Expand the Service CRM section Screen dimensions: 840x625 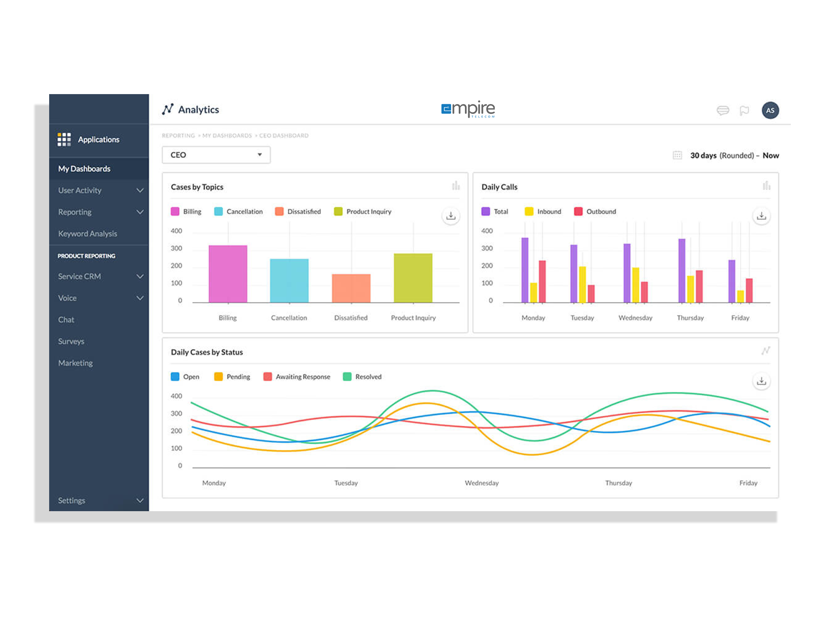tap(99, 276)
